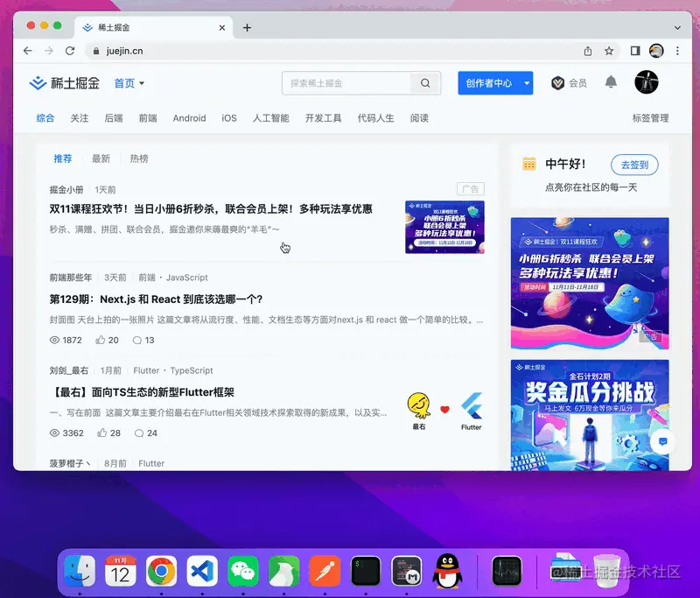Open the 开发工具 category
Screen dimensions: 700x598
pos(323,118)
